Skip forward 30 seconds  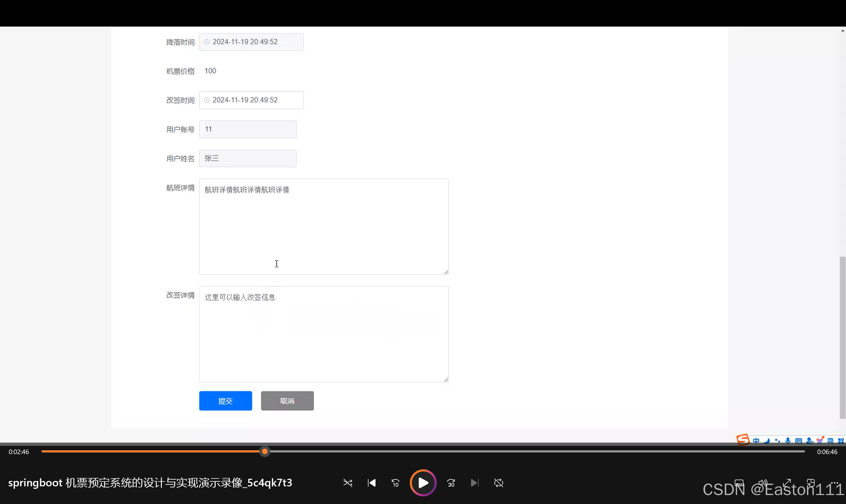(451, 483)
